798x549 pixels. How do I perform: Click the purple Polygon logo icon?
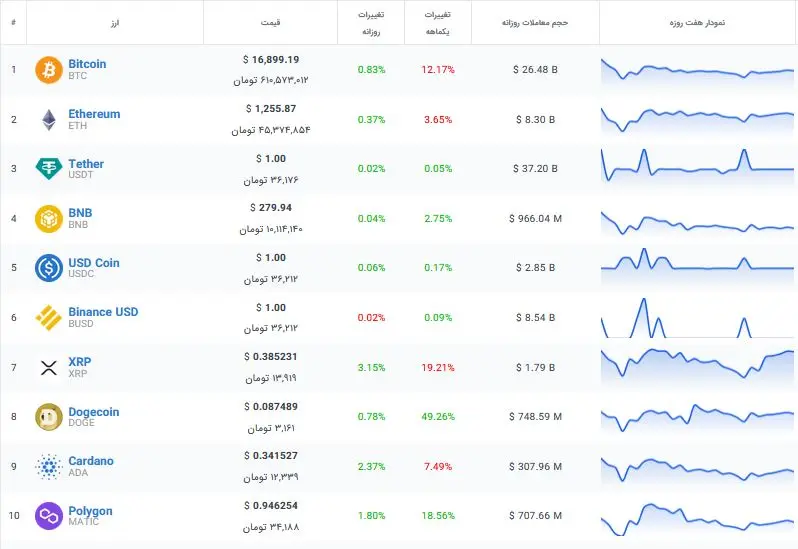coord(49,516)
